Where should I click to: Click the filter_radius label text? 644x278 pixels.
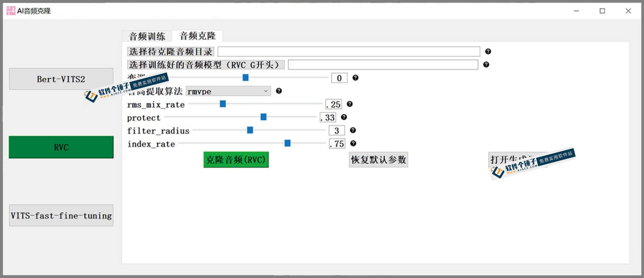coord(158,131)
